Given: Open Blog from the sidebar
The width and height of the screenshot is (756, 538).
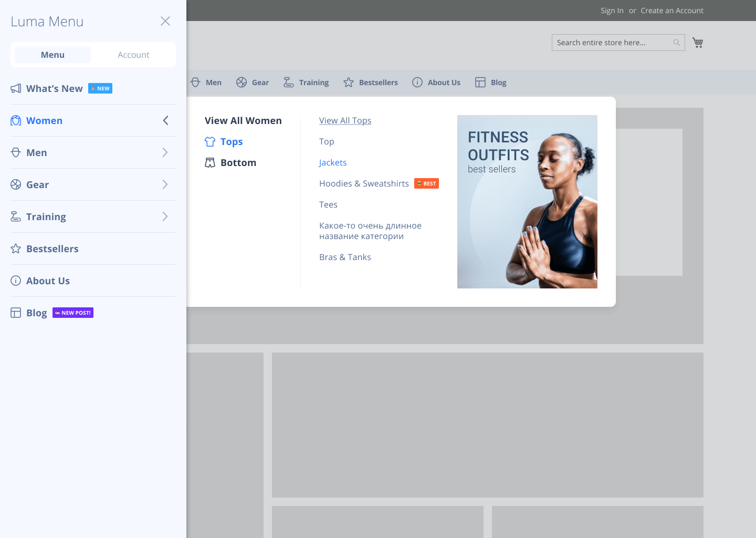Looking at the screenshot, I should 37,313.
